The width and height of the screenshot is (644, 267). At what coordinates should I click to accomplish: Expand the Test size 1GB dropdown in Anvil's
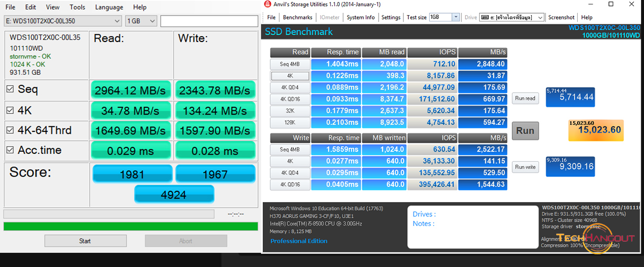coord(456,17)
